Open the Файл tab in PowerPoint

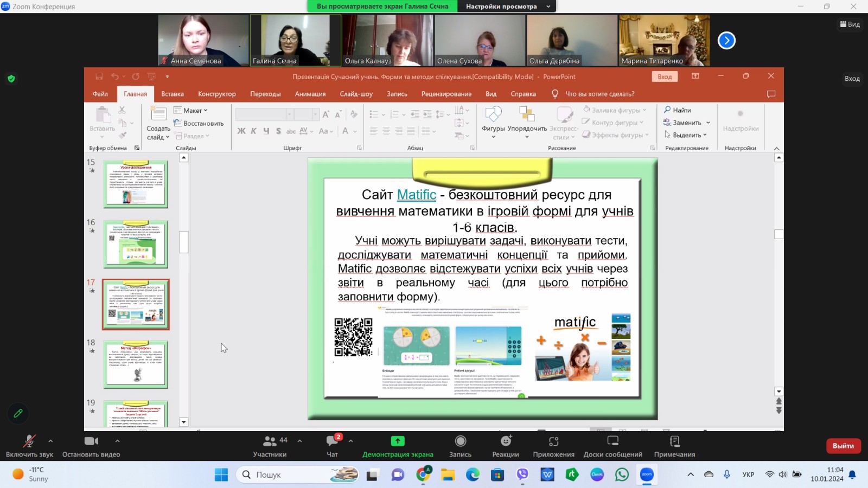[100, 94]
